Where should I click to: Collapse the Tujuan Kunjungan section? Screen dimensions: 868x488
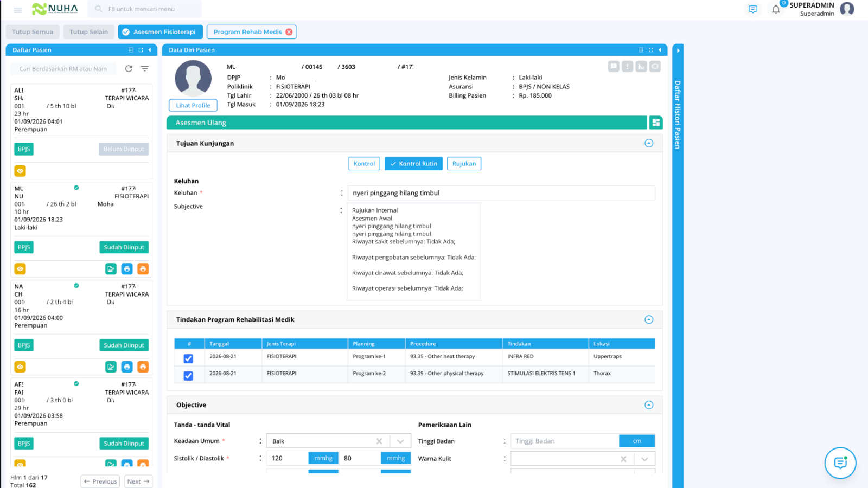pos(649,143)
